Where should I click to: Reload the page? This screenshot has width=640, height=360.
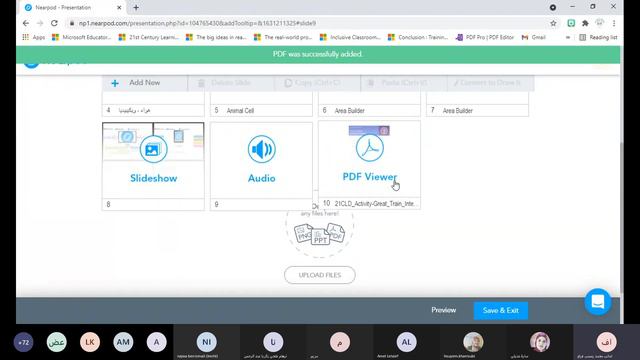[x=54, y=23]
